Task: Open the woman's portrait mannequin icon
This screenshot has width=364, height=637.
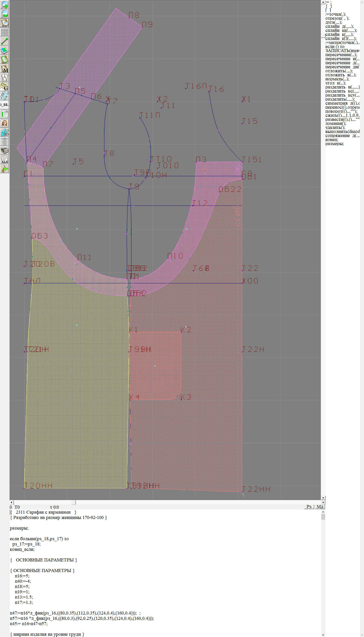Action: tap(5, 123)
